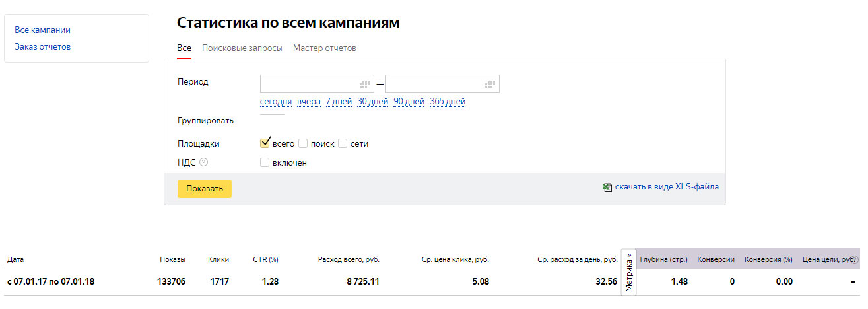
Task: Click the conversion percent value 0.00
Action: [x=784, y=281]
